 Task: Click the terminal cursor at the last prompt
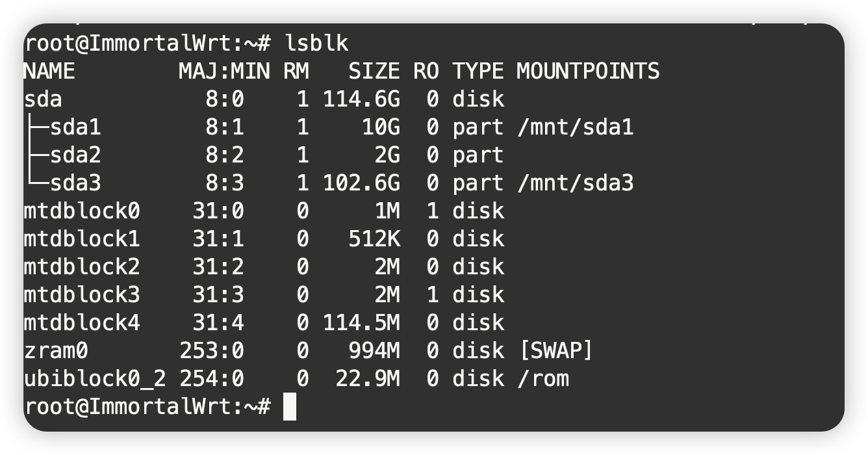pos(290,407)
